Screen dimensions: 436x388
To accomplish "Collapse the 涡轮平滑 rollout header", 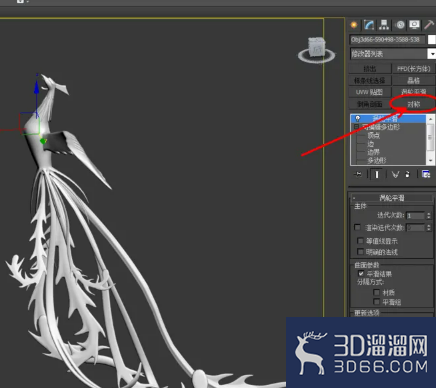I will coord(391,198).
